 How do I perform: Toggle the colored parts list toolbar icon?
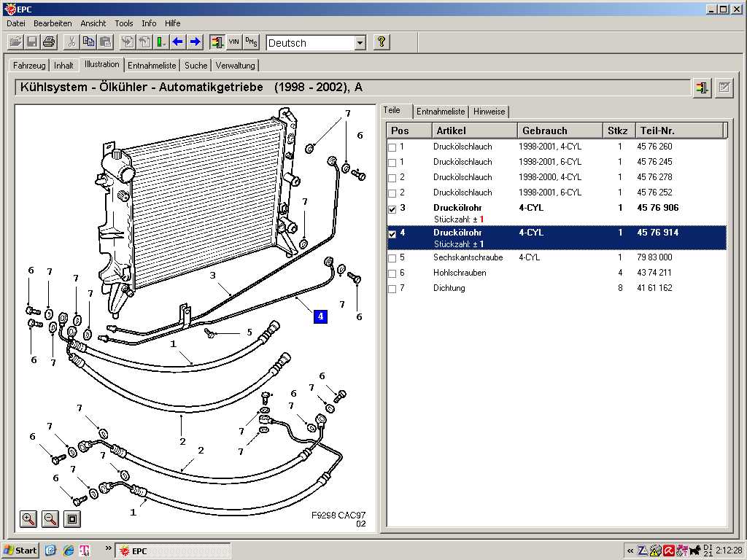(217, 42)
